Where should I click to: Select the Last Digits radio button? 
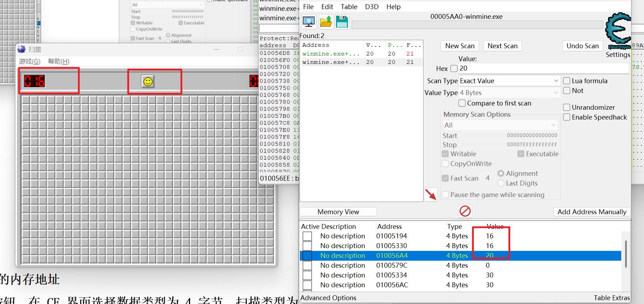tap(501, 183)
